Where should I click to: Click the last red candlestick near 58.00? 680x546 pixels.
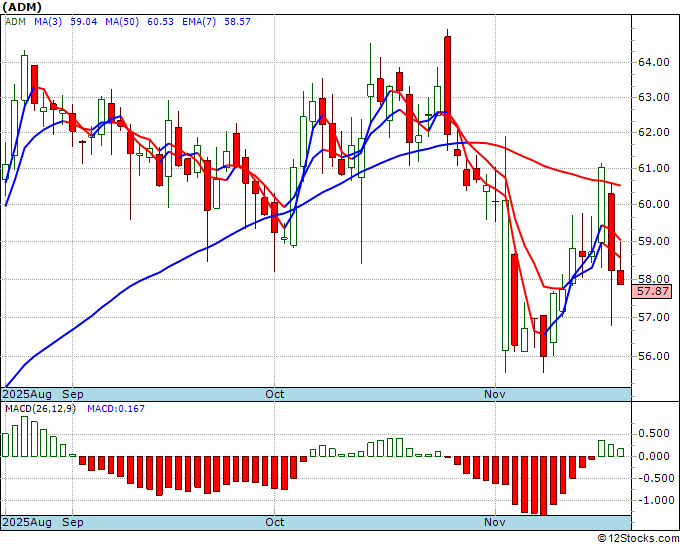[x=621, y=277]
